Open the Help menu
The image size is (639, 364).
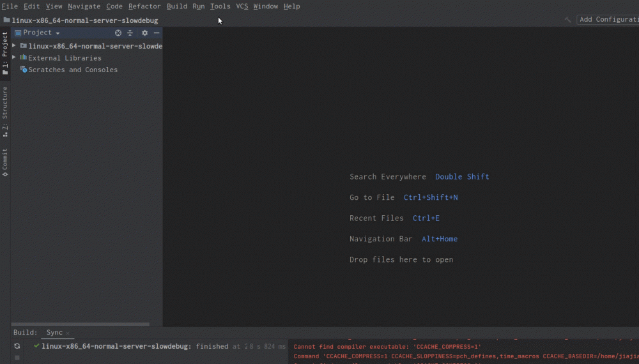[x=292, y=6]
